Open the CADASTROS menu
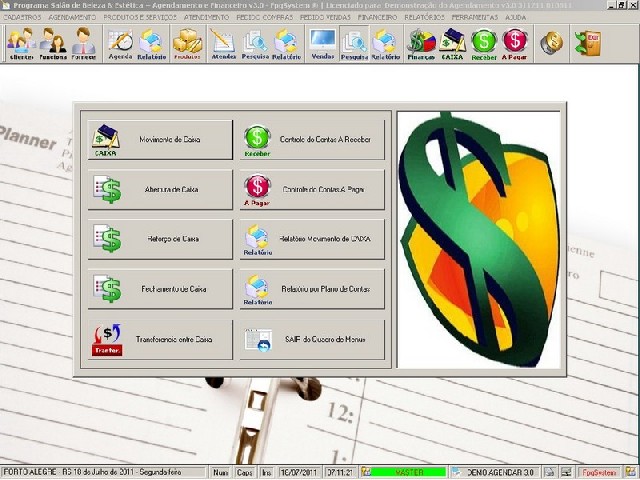The image size is (640, 480). (x=22, y=18)
